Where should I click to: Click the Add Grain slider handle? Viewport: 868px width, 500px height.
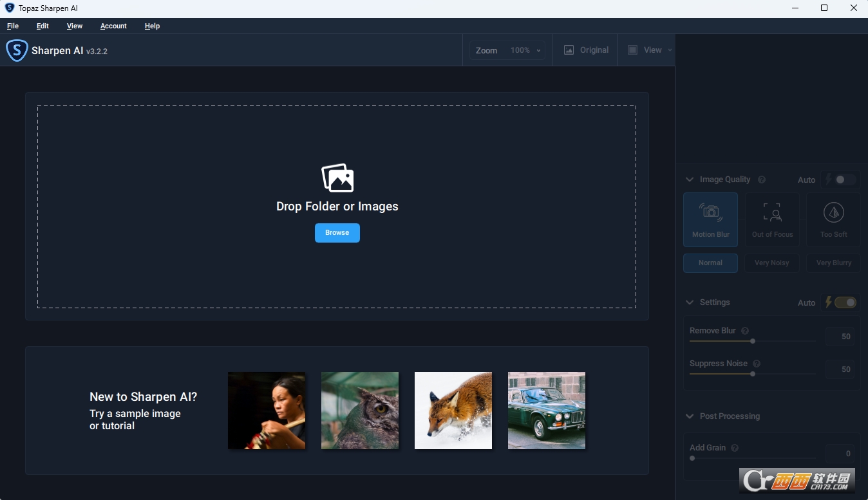(692, 458)
